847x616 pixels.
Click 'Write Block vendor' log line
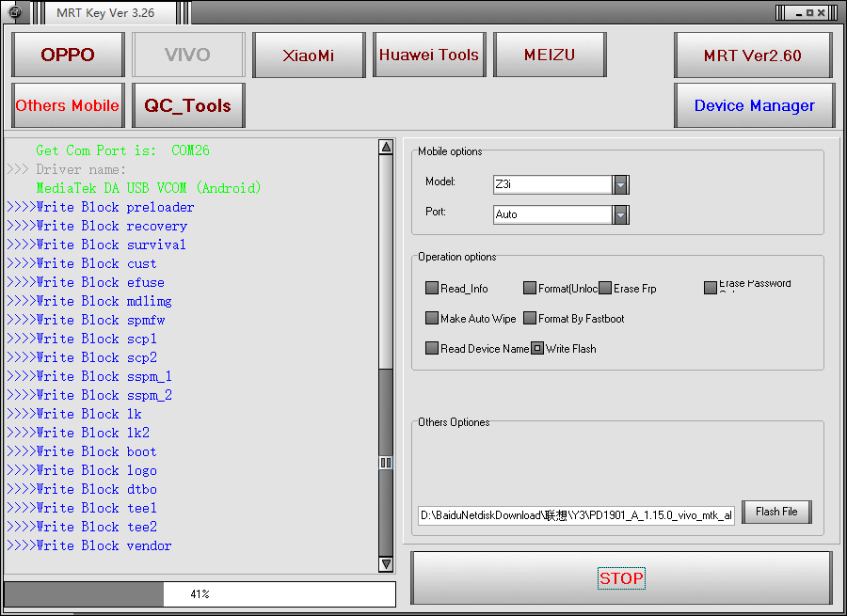click(x=89, y=545)
